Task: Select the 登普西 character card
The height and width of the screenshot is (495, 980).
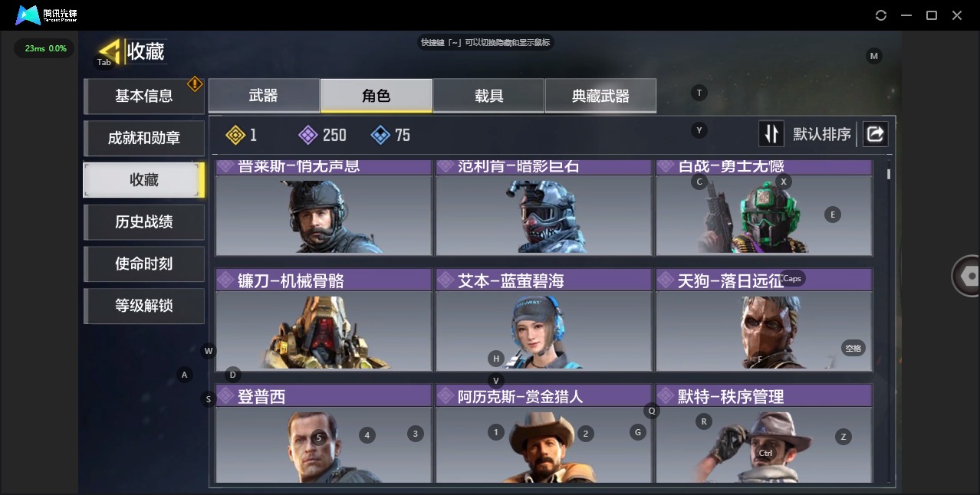Action: 324,434
